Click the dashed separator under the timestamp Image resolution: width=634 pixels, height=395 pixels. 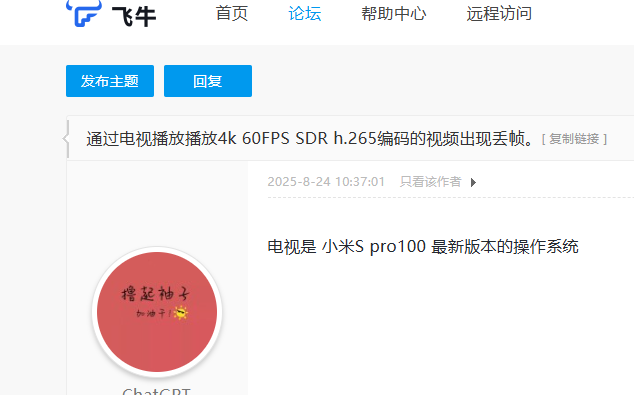click(450, 198)
